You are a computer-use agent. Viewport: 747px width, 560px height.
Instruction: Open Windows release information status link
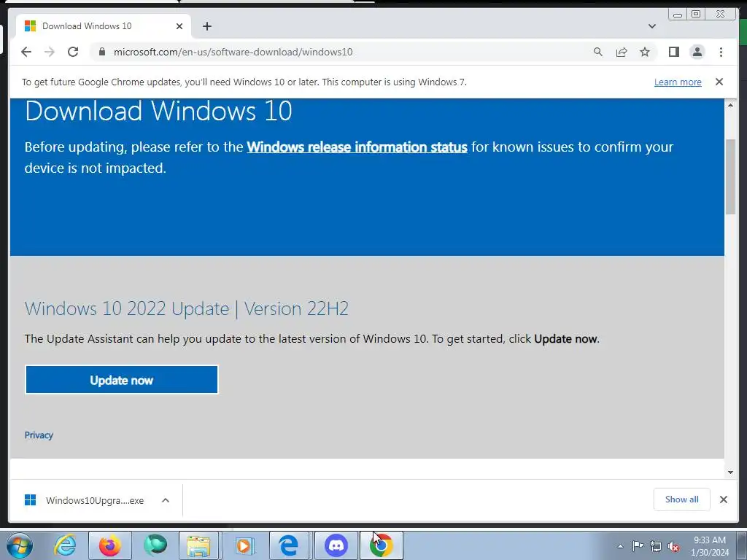click(357, 147)
